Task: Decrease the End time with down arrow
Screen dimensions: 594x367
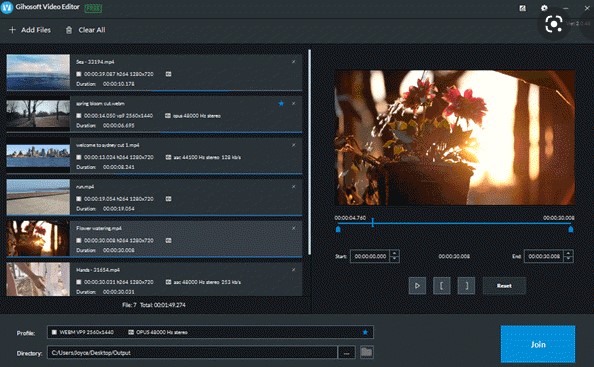Action: click(568, 259)
